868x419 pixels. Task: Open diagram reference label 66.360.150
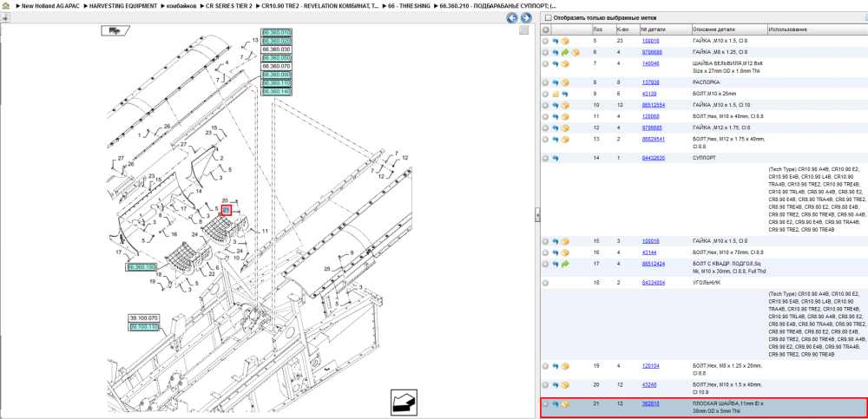click(141, 267)
